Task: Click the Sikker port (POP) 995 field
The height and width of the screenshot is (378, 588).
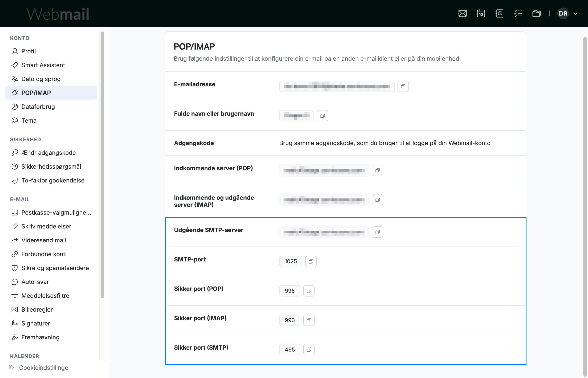Action: pos(290,291)
